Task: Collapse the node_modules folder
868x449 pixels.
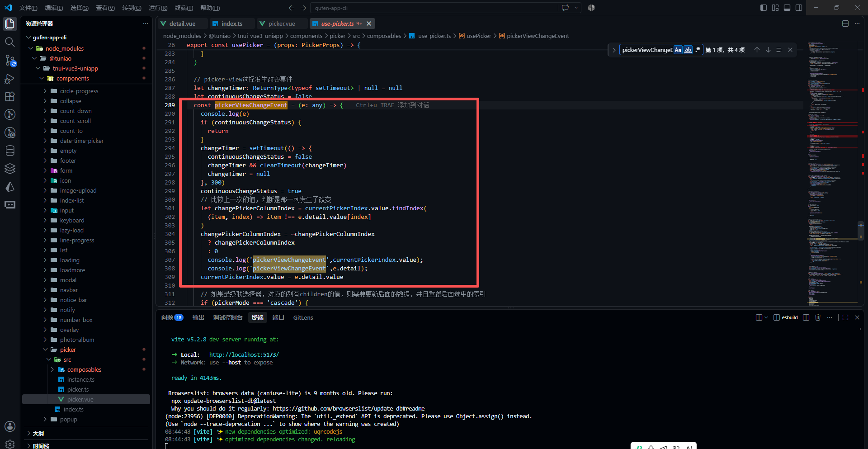Action: pos(31,48)
